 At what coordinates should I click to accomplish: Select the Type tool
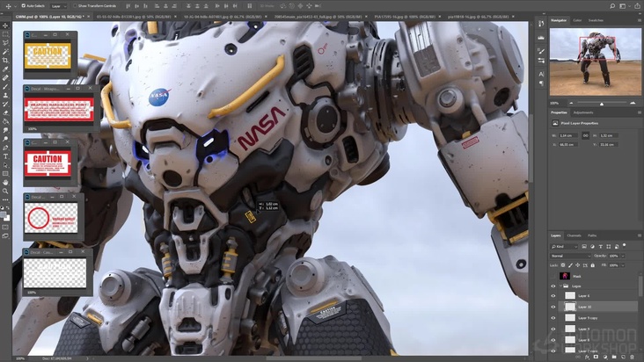click(x=5, y=156)
